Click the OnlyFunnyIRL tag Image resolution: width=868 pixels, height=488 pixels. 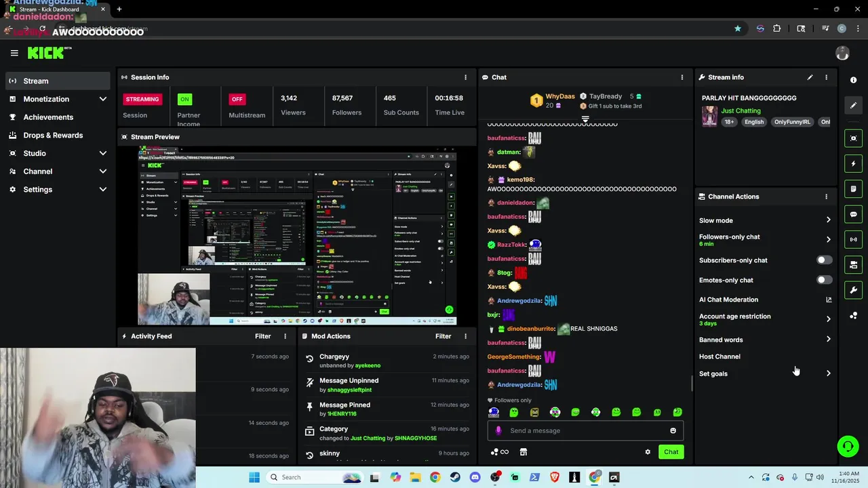[792, 122]
